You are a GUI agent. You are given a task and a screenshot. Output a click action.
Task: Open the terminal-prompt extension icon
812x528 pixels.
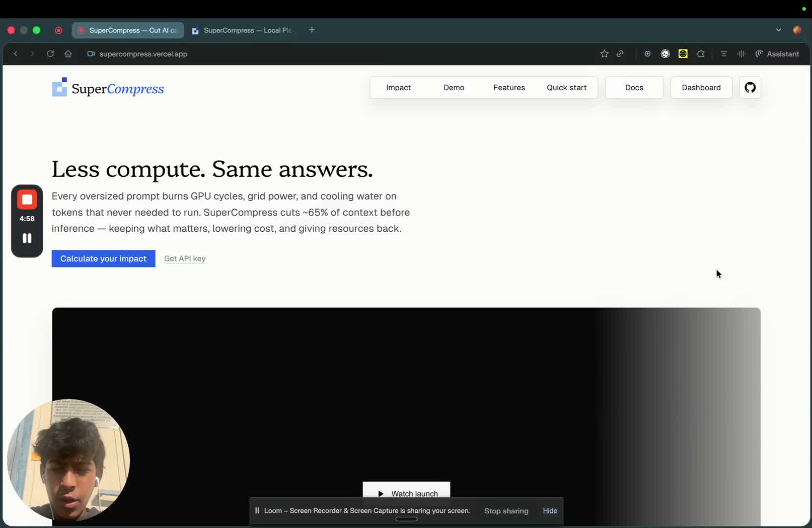click(665, 54)
